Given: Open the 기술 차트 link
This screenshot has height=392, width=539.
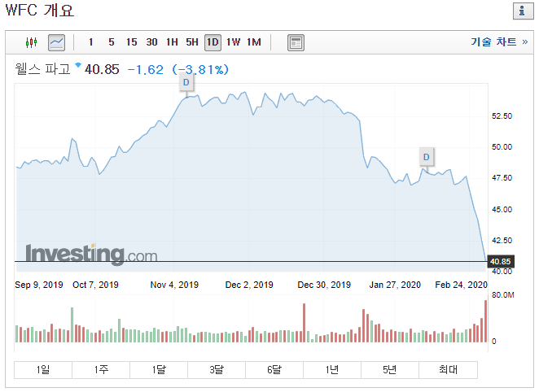Looking at the screenshot, I should 499,41.
